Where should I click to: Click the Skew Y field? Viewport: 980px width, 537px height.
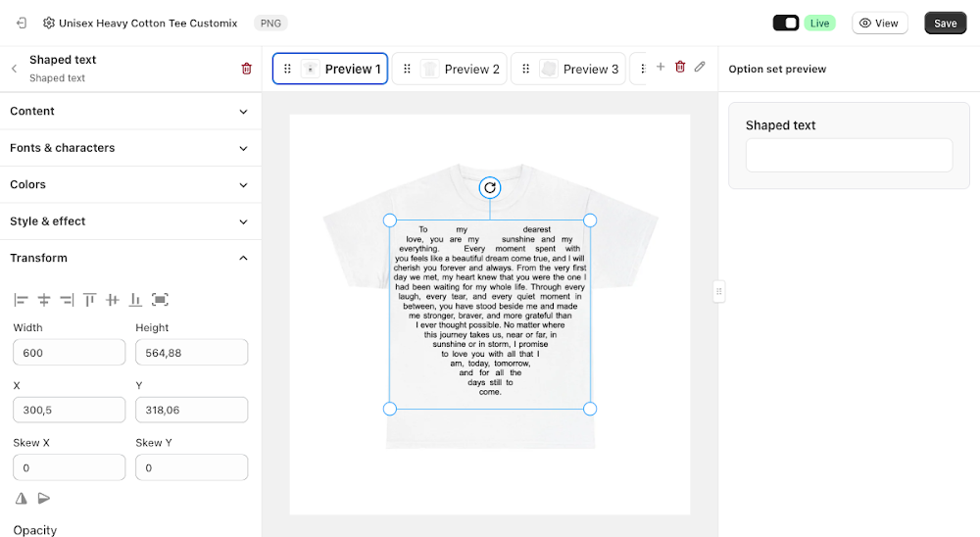point(192,467)
